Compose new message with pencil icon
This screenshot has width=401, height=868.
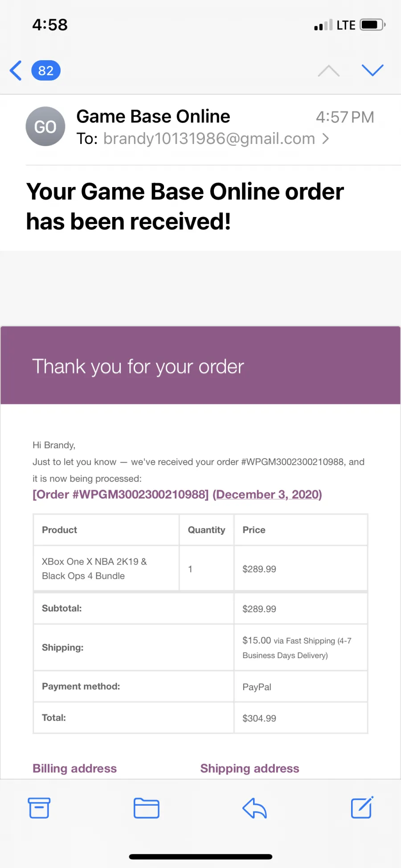[362, 807]
